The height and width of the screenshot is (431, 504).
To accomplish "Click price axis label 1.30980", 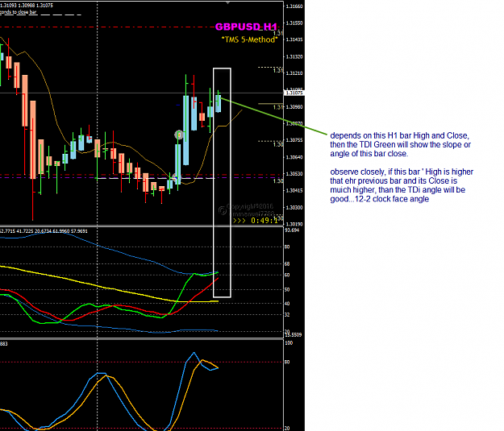I will coord(294,106).
